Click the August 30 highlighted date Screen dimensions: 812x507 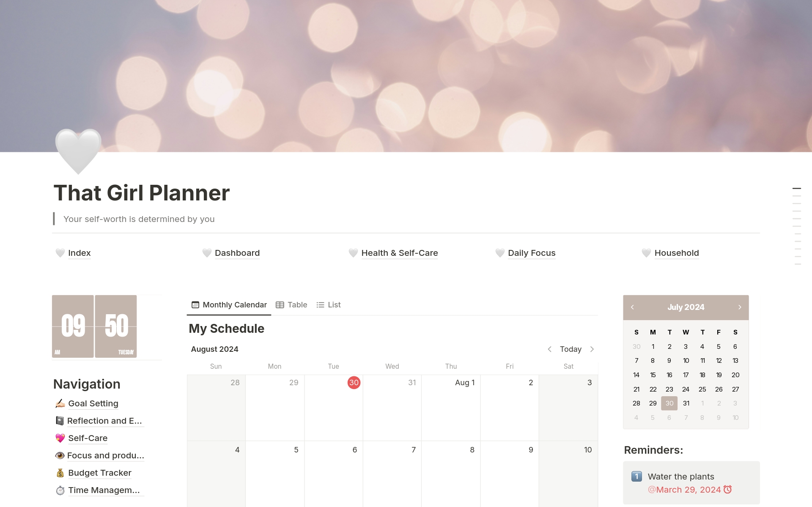pos(354,383)
